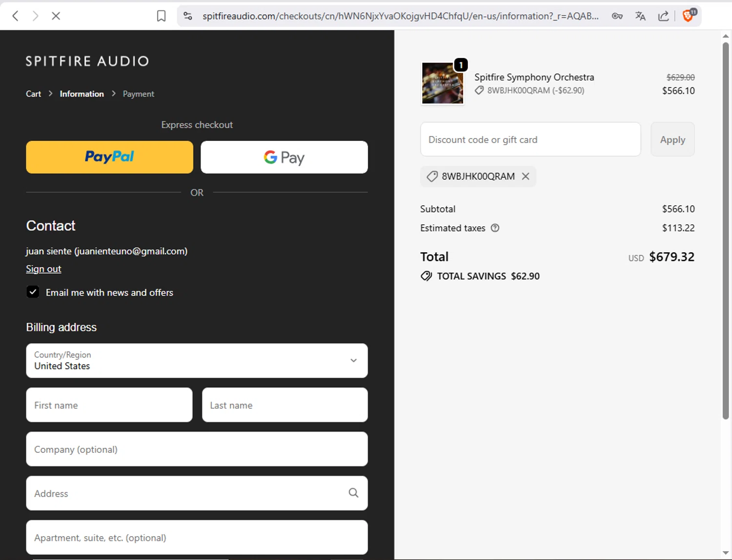This screenshot has height=560, width=732.
Task: Click the share page icon
Action: click(663, 16)
